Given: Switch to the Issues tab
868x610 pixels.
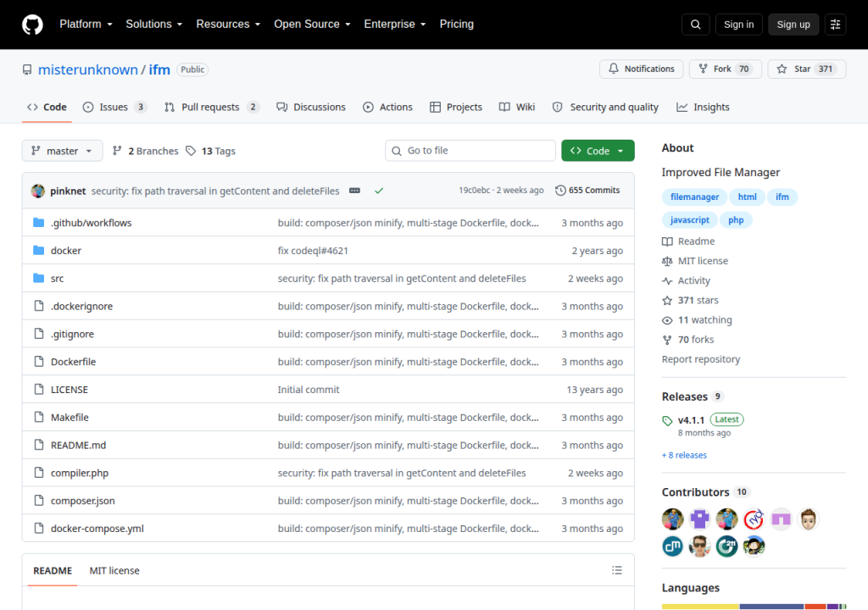Looking at the screenshot, I should point(114,108).
